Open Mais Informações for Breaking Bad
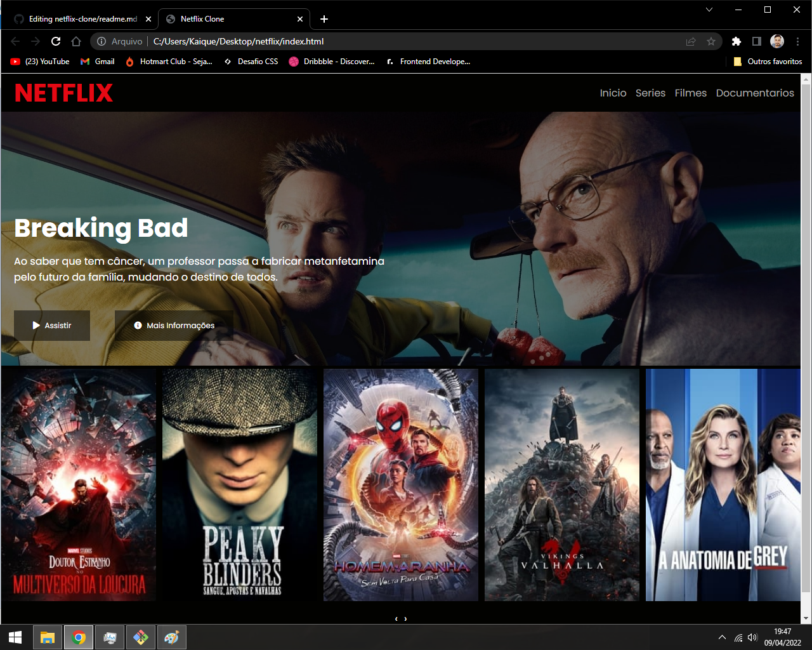Screen dimensions: 812x650 174,325
